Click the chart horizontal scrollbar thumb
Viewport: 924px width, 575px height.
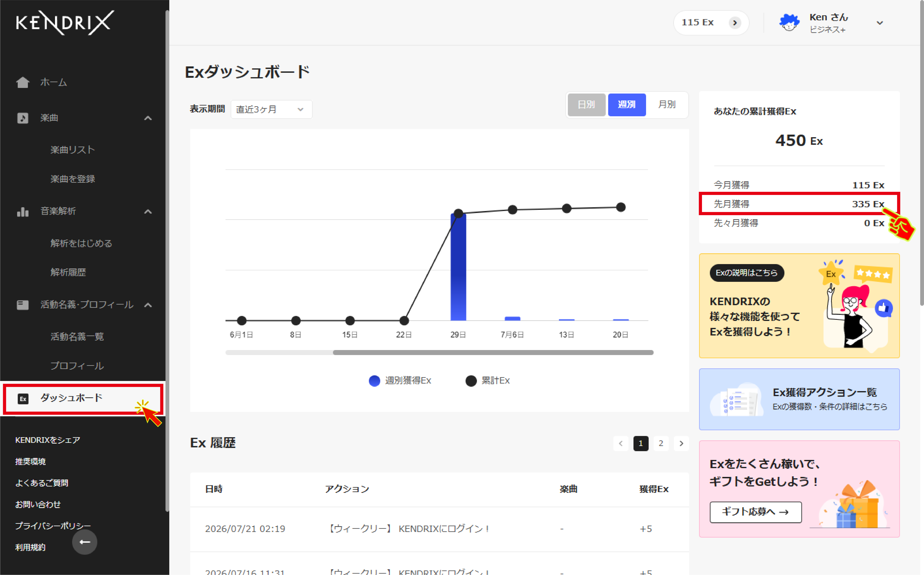(493, 352)
